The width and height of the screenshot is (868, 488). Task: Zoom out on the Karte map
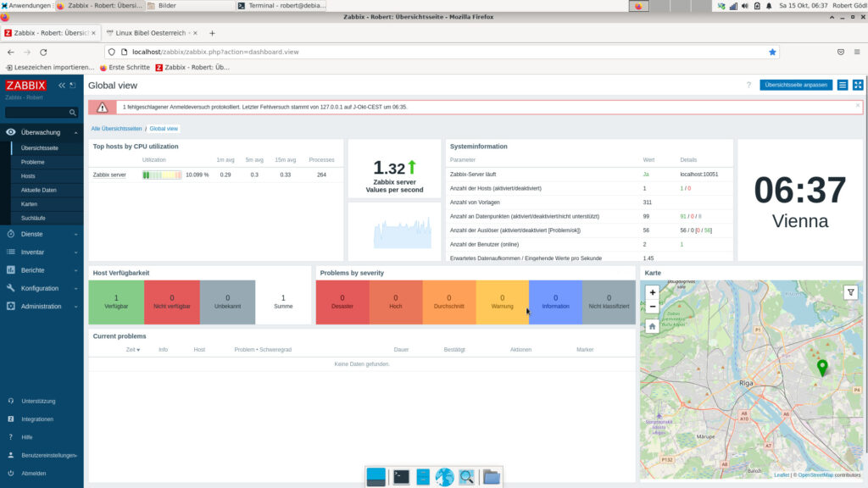(652, 307)
